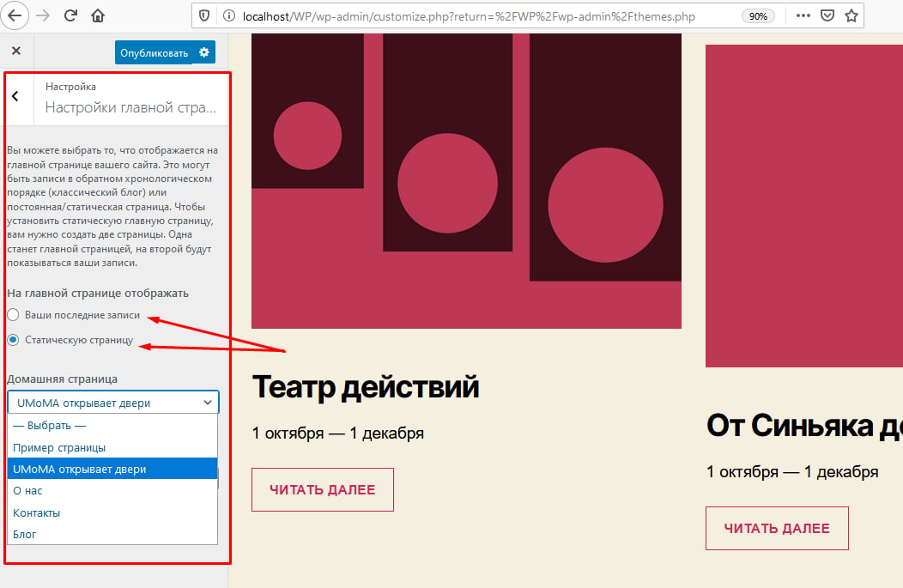The height and width of the screenshot is (588, 903).
Task: Click the "Настройка" breadcrumb link
Action: pos(70,86)
